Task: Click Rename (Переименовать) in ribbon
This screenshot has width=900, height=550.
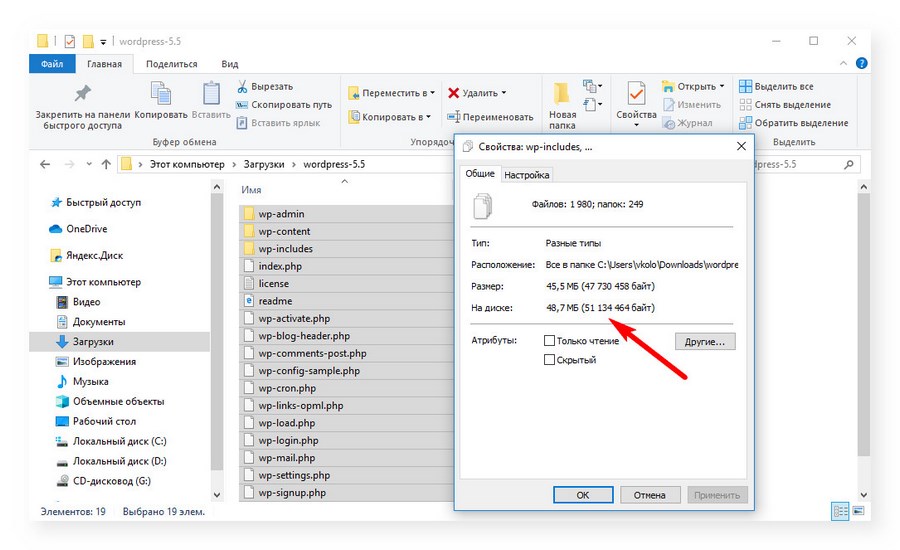Action: point(491,117)
